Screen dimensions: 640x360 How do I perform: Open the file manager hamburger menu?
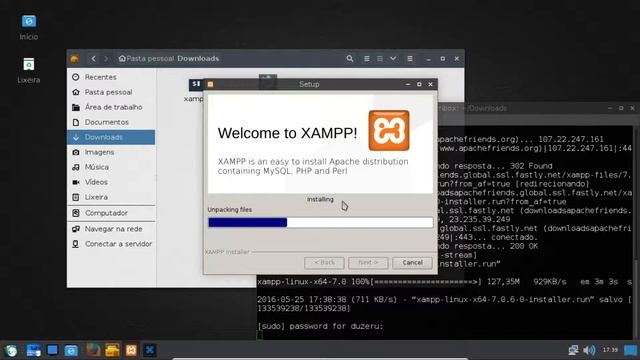pos(410,58)
